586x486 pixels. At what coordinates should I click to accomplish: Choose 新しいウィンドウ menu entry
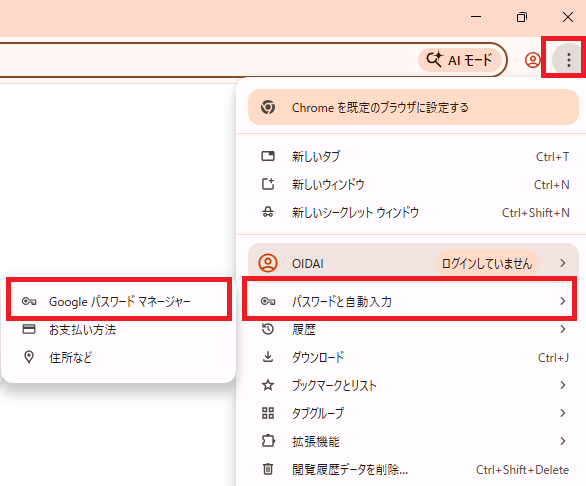pyautogui.click(x=413, y=184)
